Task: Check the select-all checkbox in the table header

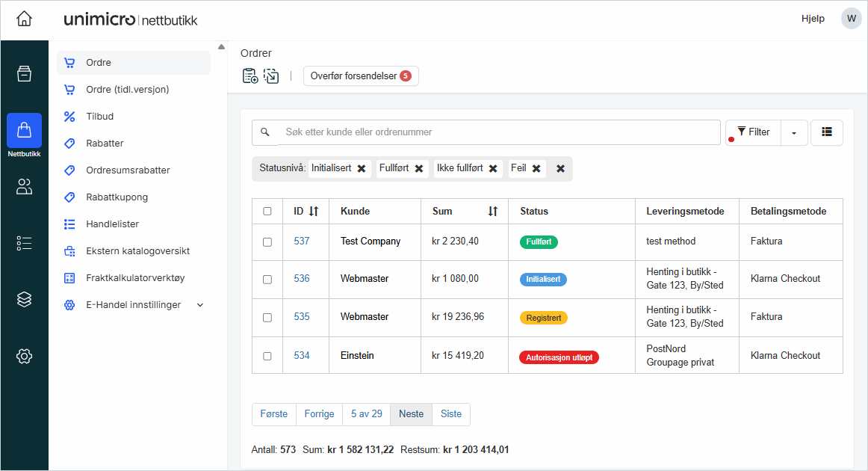Action: point(267,212)
